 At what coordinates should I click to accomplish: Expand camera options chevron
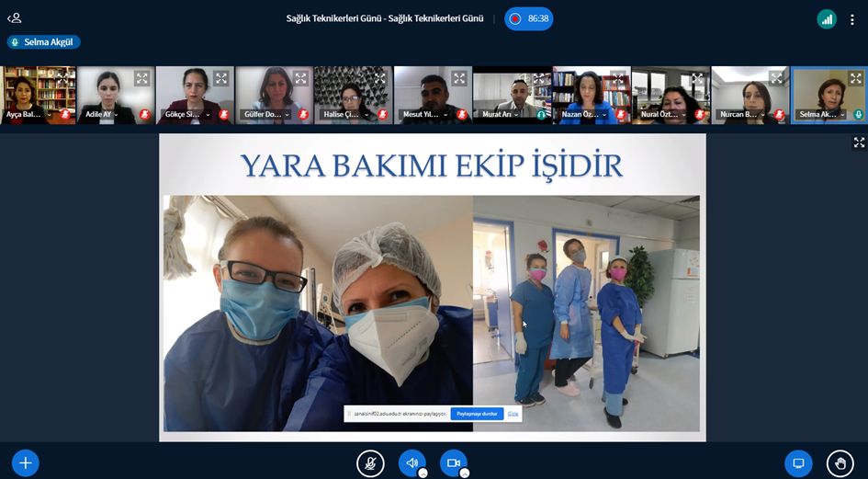pos(464,473)
